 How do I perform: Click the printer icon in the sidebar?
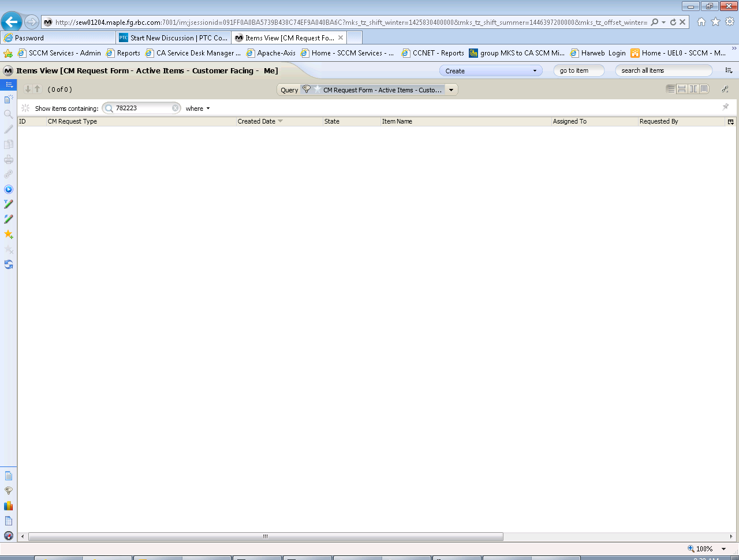click(x=9, y=159)
